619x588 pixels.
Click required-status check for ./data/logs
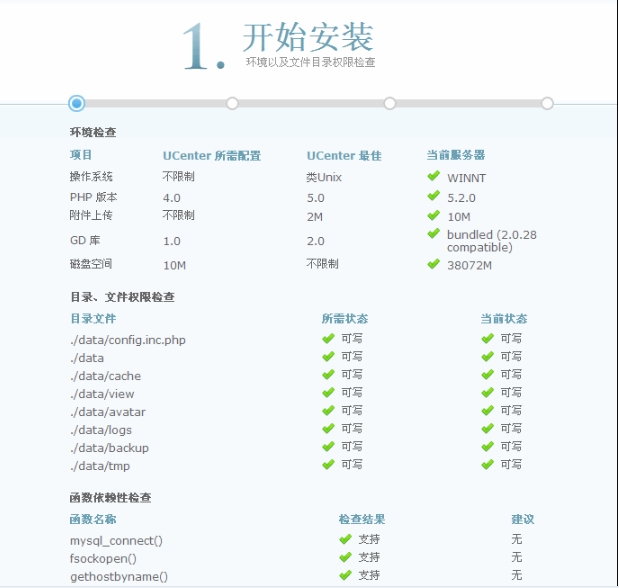pos(328,428)
